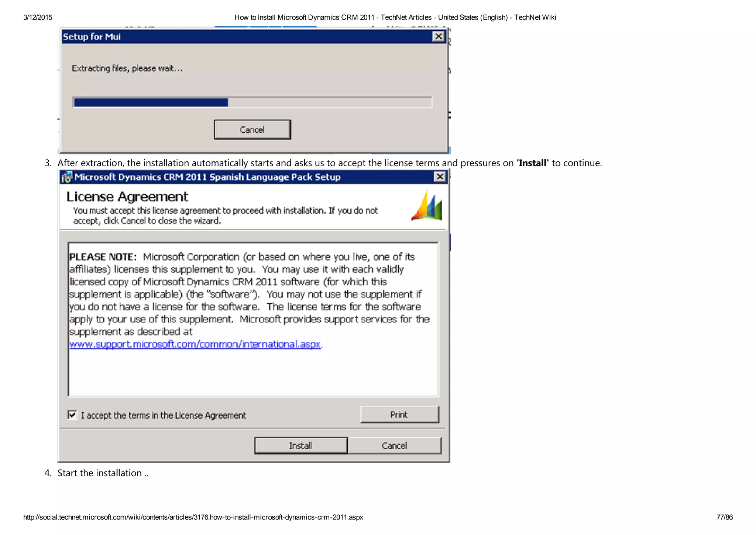Click the installer icon in Language Pack title bar
756x535 pixels.
coord(67,177)
